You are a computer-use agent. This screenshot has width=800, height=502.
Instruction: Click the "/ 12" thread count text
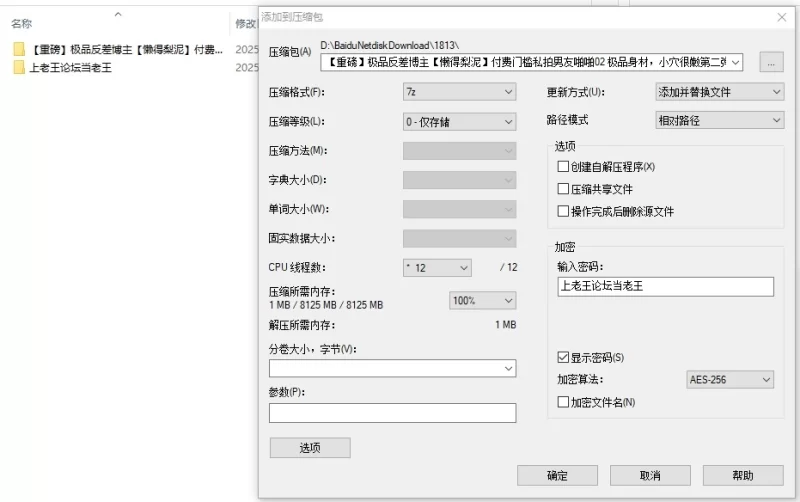(509, 267)
